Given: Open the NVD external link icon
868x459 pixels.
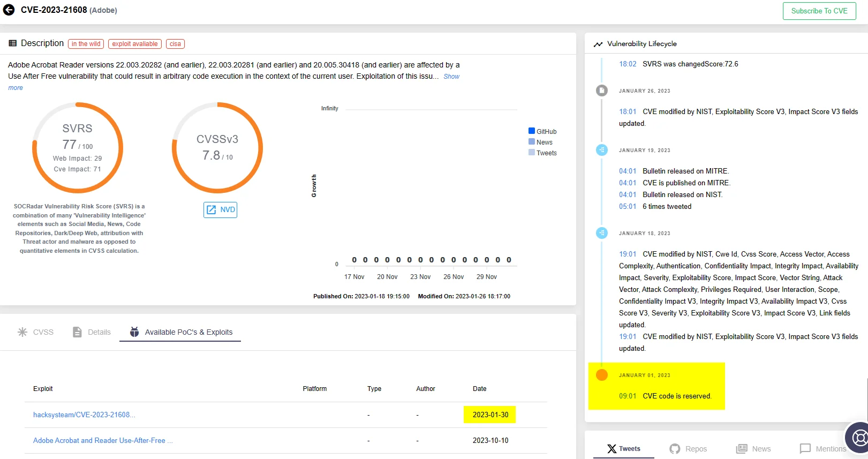Looking at the screenshot, I should 212,209.
